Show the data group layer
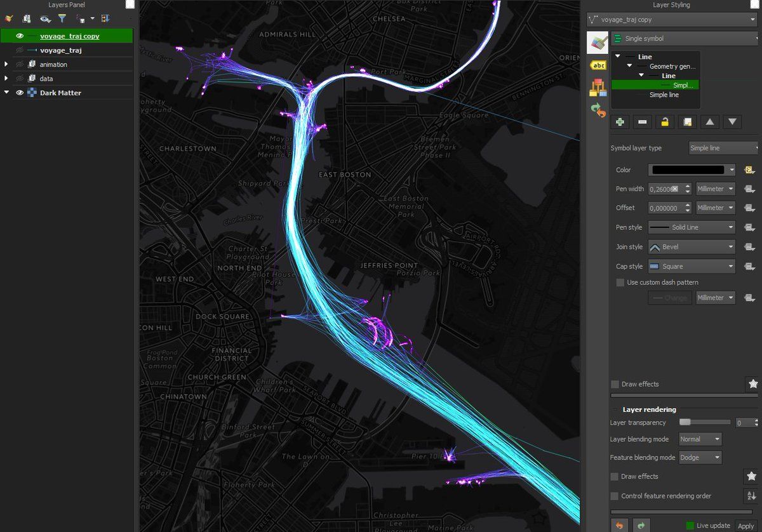Image resolution: width=762 pixels, height=532 pixels. [x=20, y=79]
